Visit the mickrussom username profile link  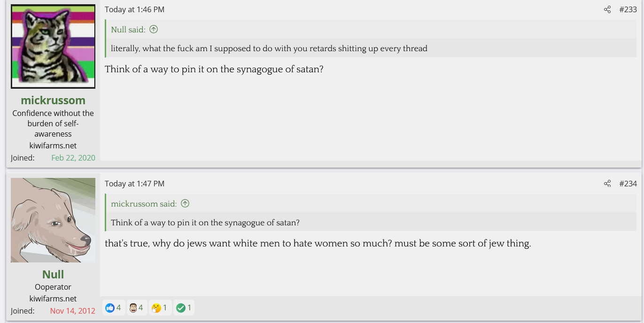[53, 100]
